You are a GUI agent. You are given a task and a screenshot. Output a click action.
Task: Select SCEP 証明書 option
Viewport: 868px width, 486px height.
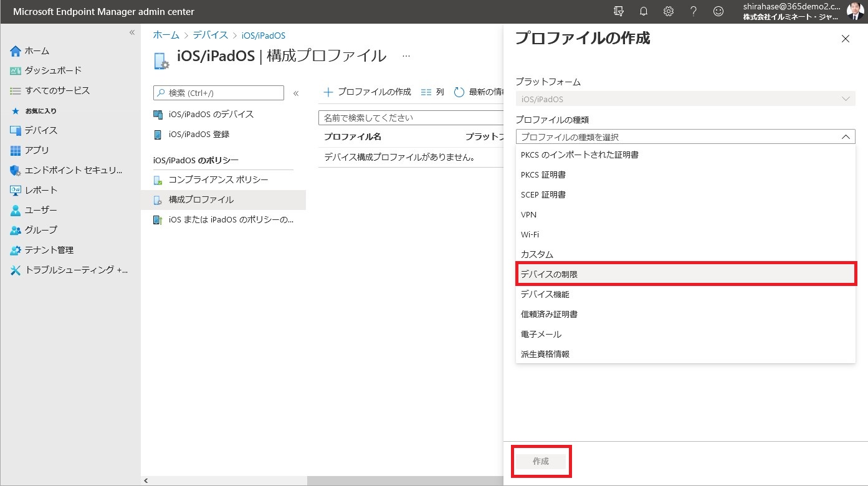click(x=685, y=194)
